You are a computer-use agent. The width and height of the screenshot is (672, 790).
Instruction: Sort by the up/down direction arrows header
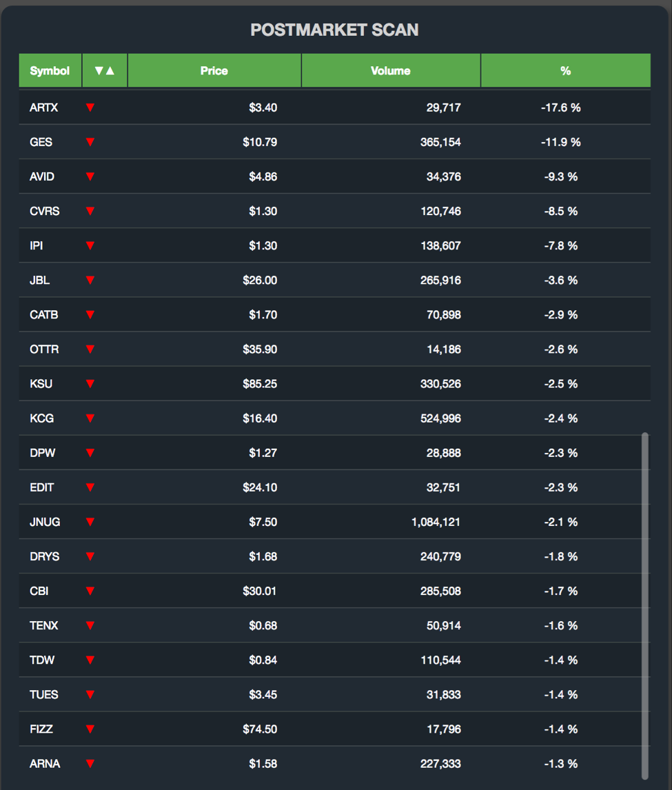[105, 71]
